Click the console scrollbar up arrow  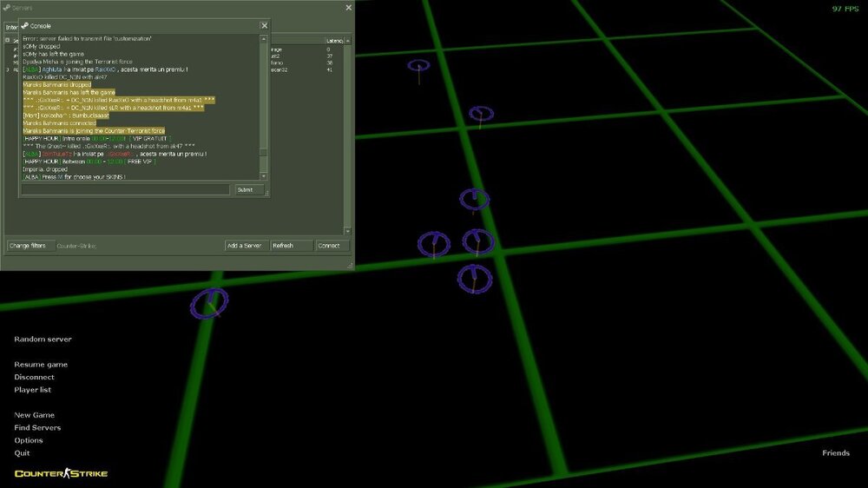(x=264, y=39)
